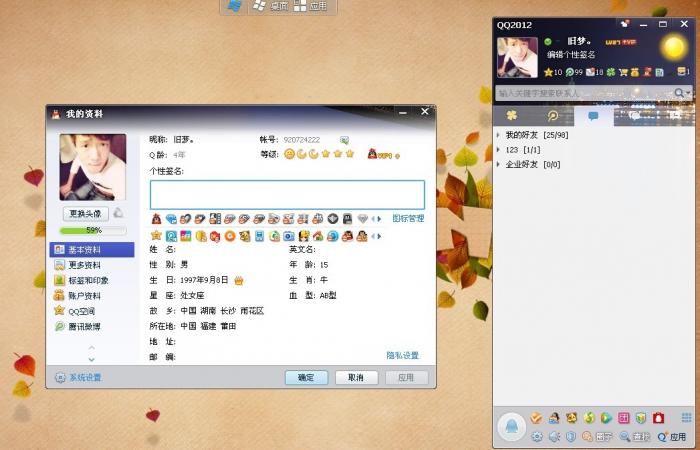Screen dimensions: 700x450
Task: Open QQ system settings gear icon
Action: click(x=537, y=437)
